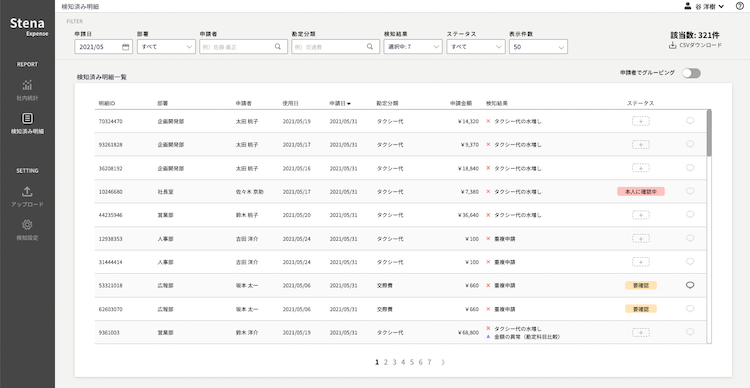Image resolution: width=750 pixels, height=388 pixels.
Task: Open comment bubble for row 93261828
Action: (690, 144)
